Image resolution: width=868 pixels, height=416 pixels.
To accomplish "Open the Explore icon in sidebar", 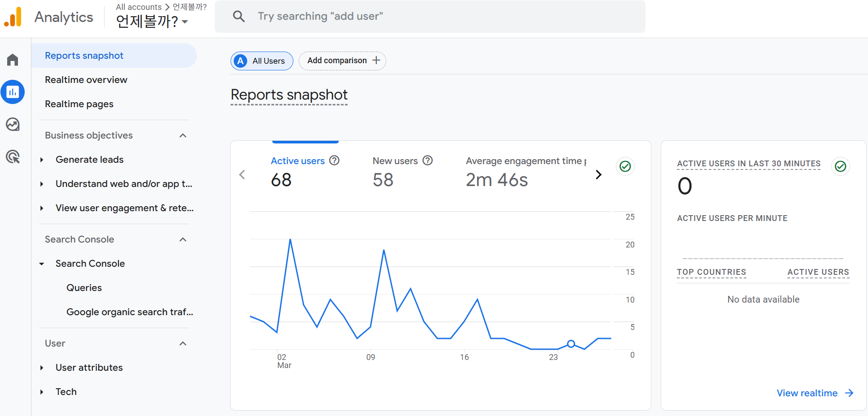I will click(x=13, y=124).
